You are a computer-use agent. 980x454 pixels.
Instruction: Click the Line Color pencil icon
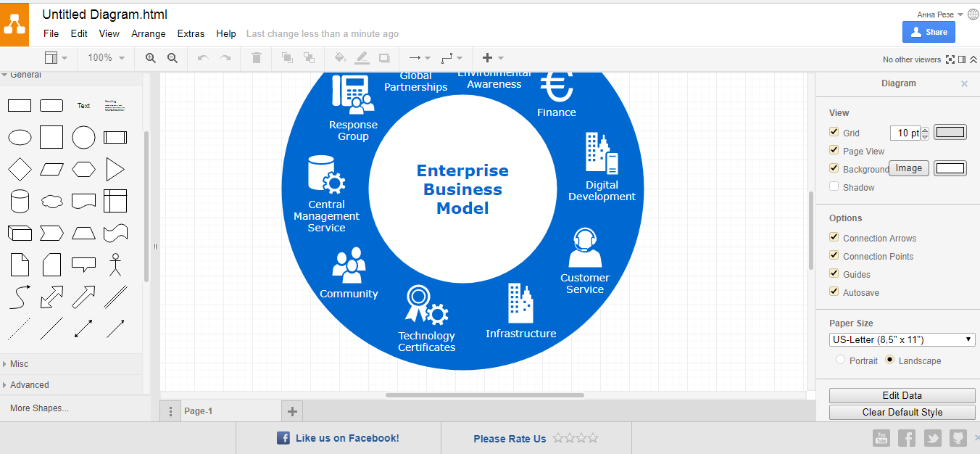point(362,58)
